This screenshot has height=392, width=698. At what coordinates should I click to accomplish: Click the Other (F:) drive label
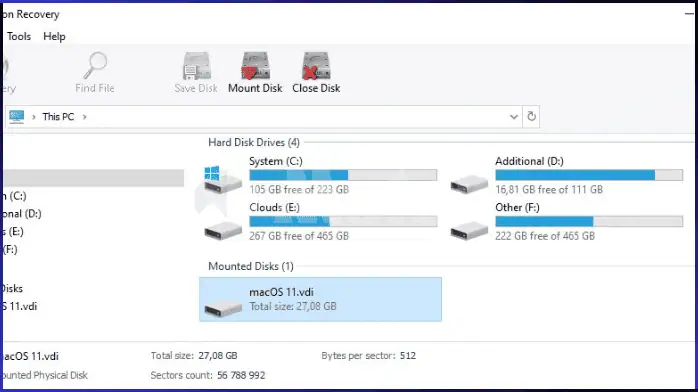(517, 207)
